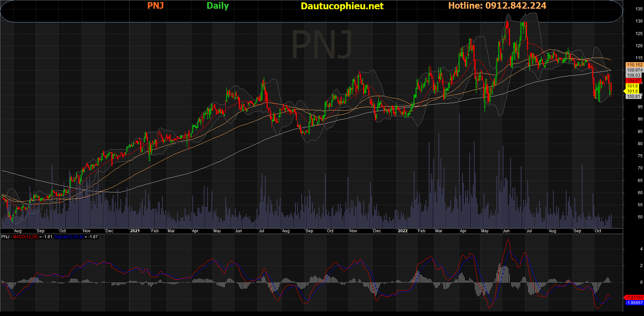Click the 2021 year marker on time axis

click(x=135, y=231)
